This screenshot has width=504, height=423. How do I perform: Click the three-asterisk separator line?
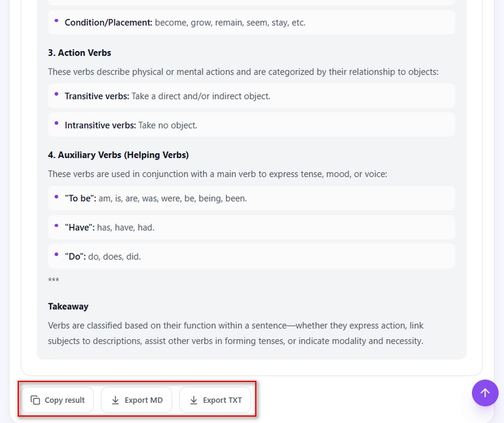tap(54, 280)
